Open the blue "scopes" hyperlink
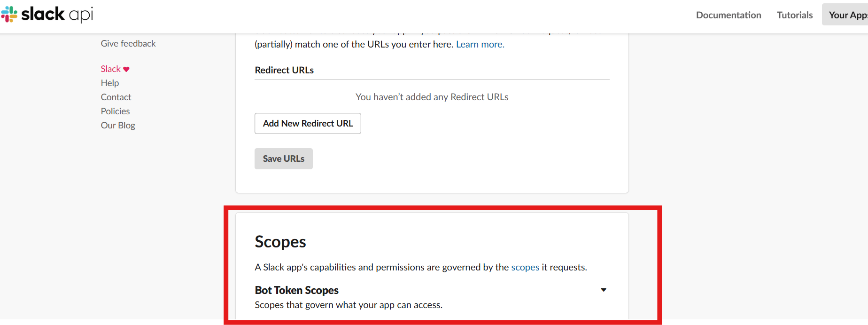This screenshot has width=868, height=325. tap(525, 267)
